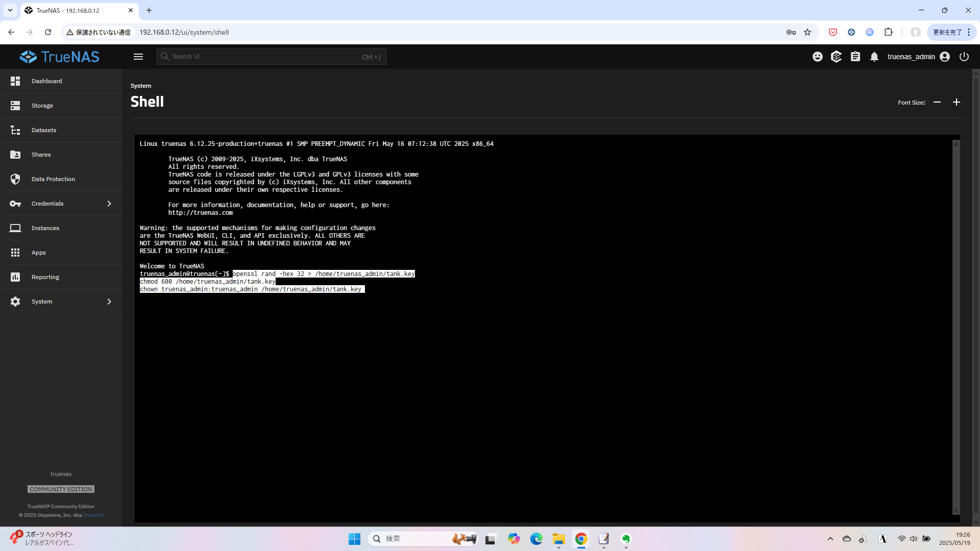Expand the Credentials chevron

109,204
